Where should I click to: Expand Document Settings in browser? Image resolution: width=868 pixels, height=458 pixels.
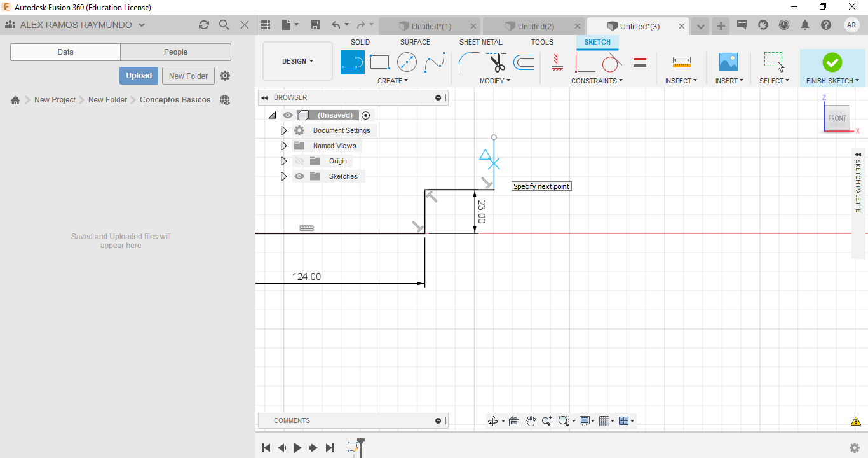(283, 130)
